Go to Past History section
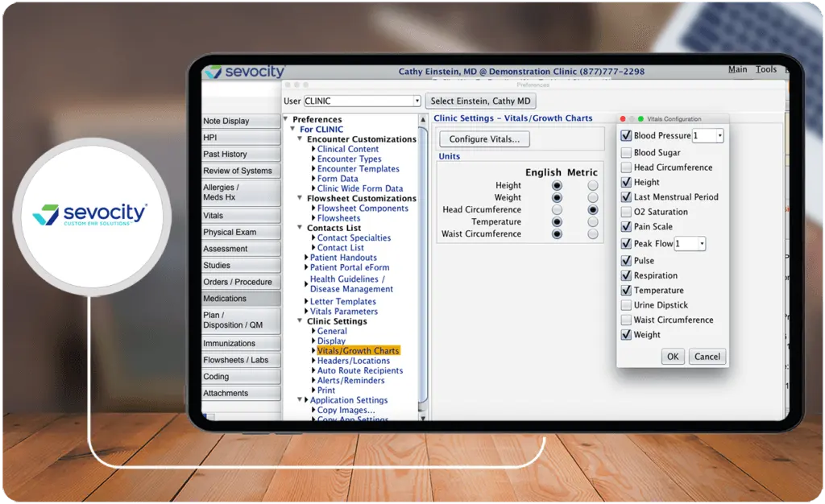 [x=241, y=154]
